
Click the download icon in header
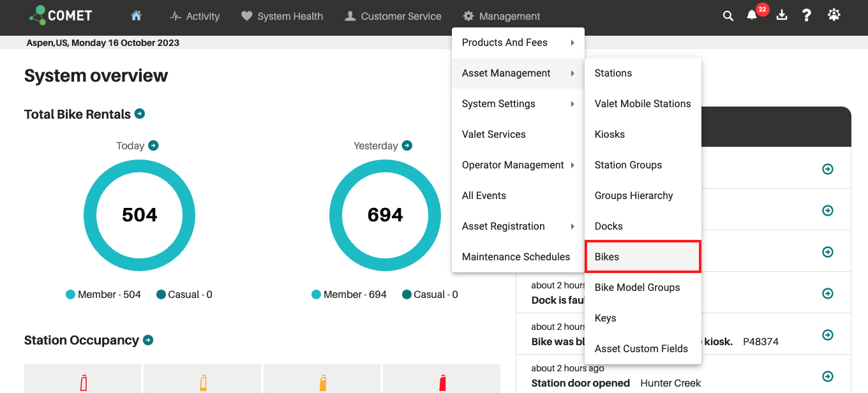coord(782,15)
